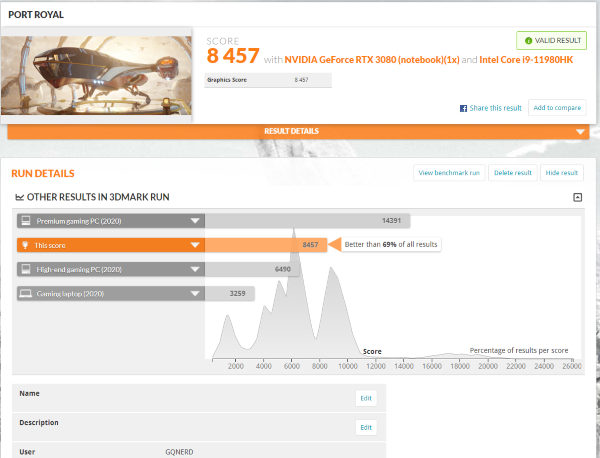Viewport: 600px width, 458px height.
Task: Click the Percentage of results per score label
Action: click(519, 350)
